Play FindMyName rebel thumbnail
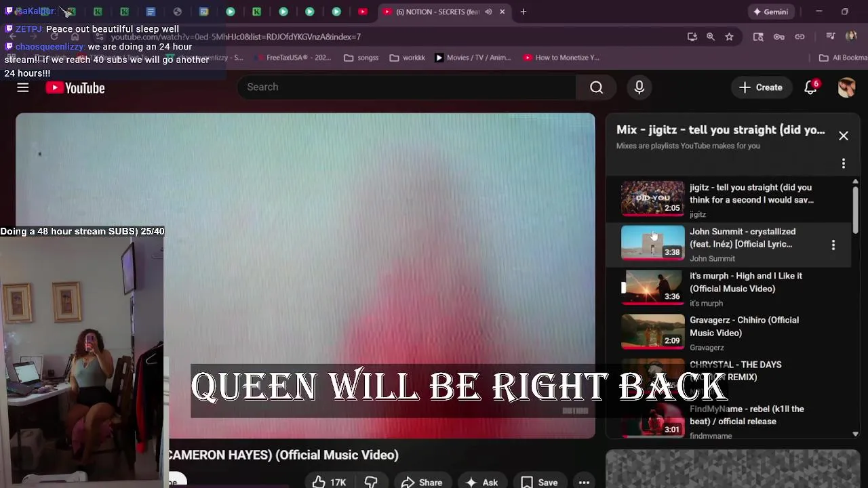Screen dimensions: 868x488 [653, 420]
